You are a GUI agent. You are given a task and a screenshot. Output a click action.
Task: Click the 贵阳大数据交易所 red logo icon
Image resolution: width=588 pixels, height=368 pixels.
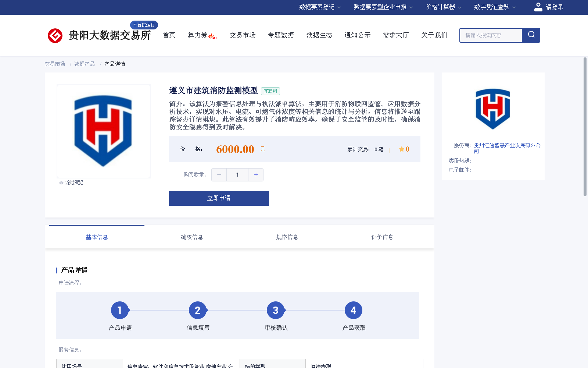tap(55, 36)
